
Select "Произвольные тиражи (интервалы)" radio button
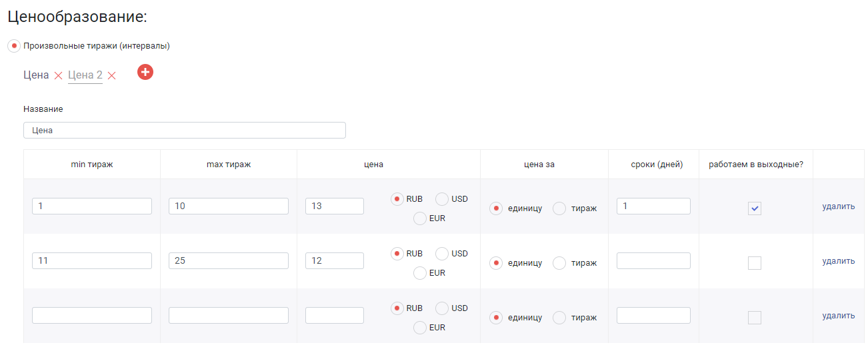(14, 46)
